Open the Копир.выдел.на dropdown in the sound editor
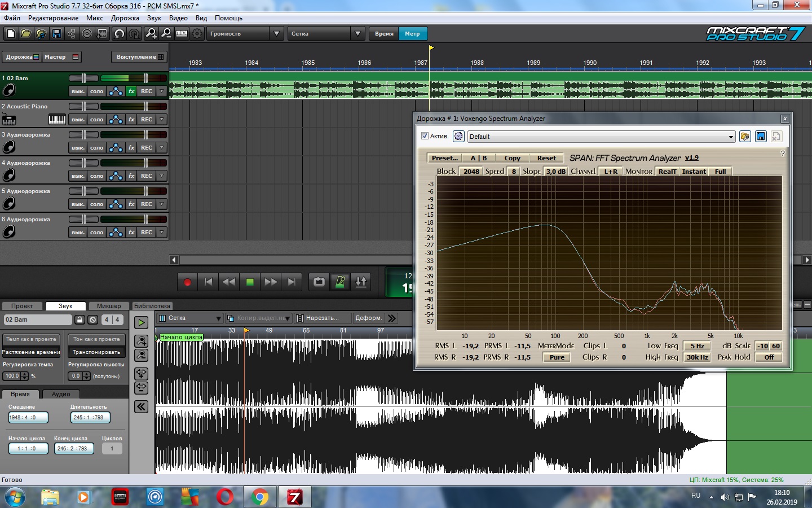This screenshot has width=812, height=508. (288, 318)
